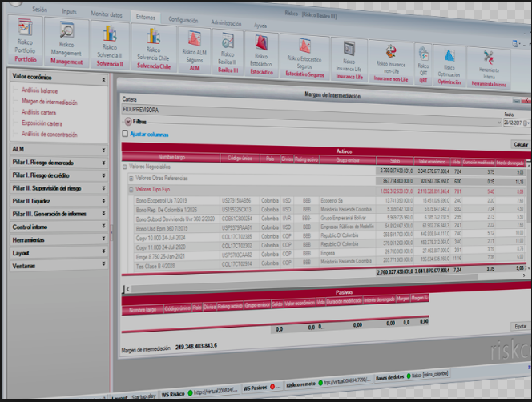Viewport: 532px width, 402px height.
Task: Sort Activos by Grupo emisor column
Action: click(x=348, y=160)
